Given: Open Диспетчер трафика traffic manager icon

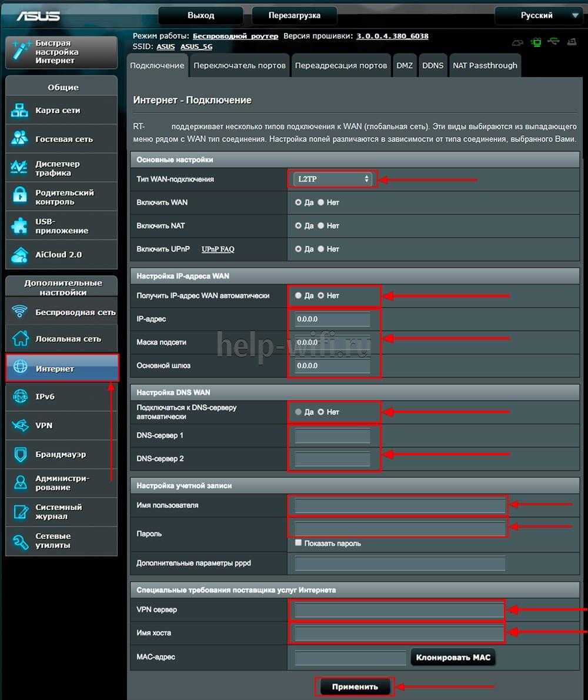Looking at the screenshot, I should [x=20, y=168].
